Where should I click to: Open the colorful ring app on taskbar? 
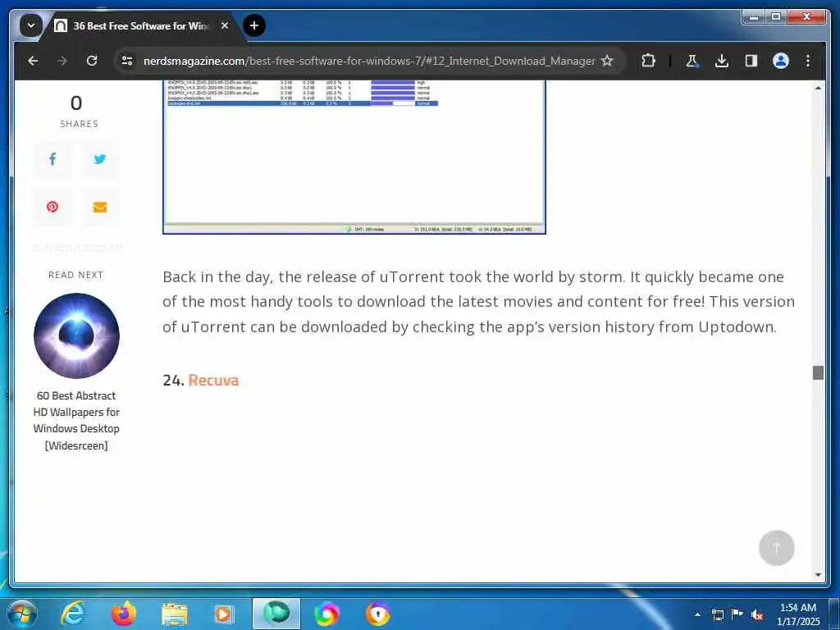326,614
